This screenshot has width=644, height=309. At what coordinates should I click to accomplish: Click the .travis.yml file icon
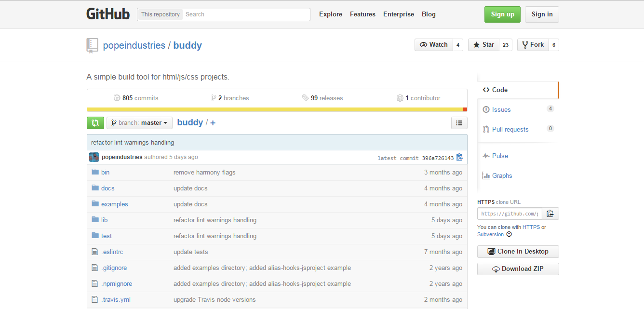coord(95,299)
